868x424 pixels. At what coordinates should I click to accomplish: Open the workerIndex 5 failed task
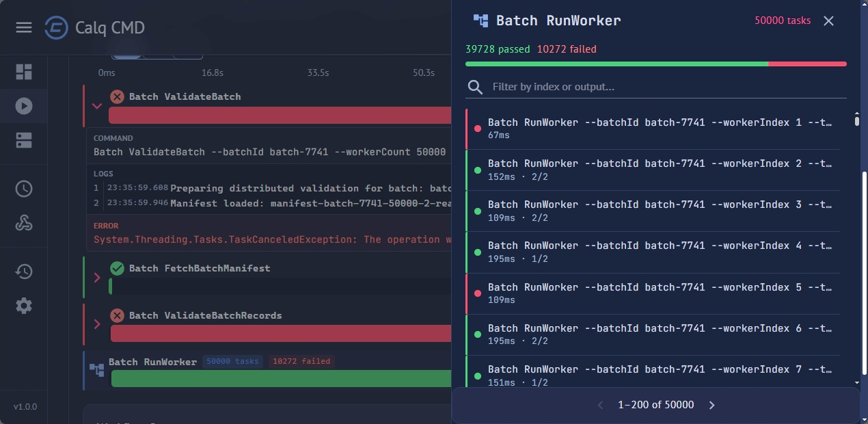pyautogui.click(x=653, y=293)
